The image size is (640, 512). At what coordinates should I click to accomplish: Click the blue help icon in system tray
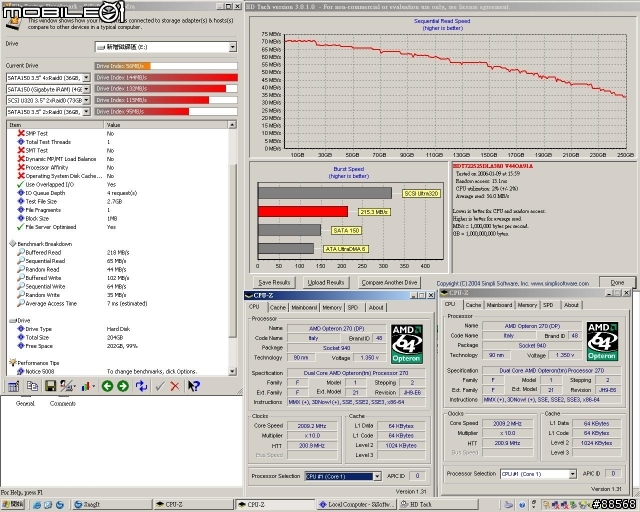(x=522, y=505)
